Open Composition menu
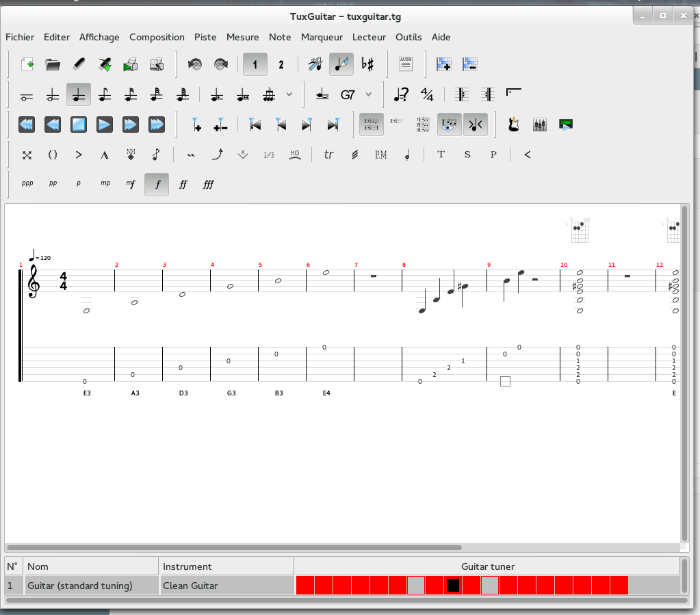 click(157, 37)
